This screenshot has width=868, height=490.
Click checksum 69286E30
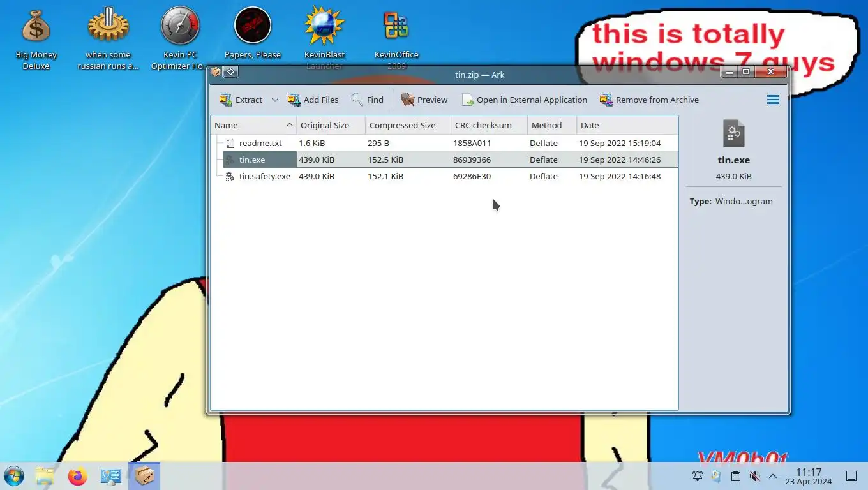coord(472,176)
